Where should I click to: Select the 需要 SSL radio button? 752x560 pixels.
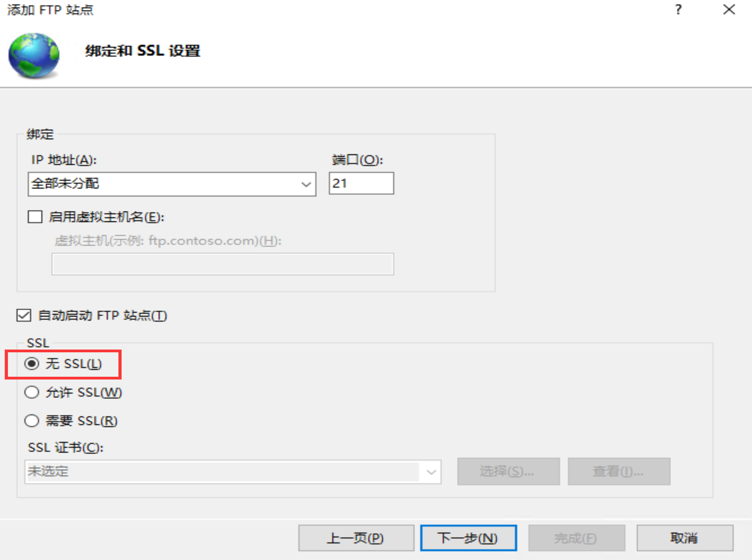[32, 420]
